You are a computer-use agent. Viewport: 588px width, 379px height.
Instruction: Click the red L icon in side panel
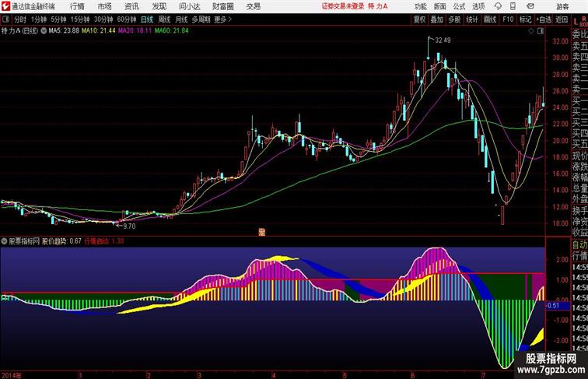click(576, 23)
